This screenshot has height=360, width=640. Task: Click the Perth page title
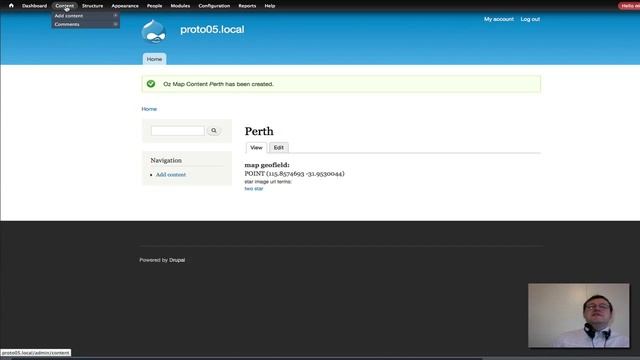click(259, 131)
